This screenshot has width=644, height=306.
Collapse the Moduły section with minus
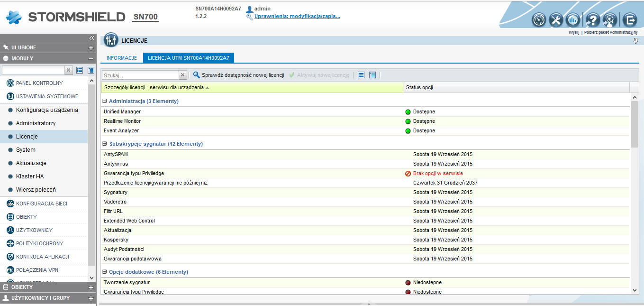91,59
